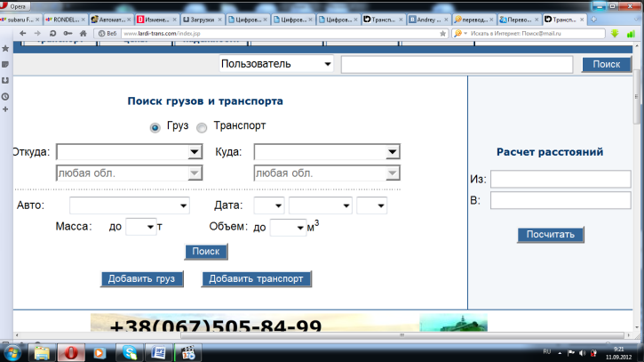Switch to the Автомат... tab
The height and width of the screenshot is (362, 644).
[x=110, y=20]
